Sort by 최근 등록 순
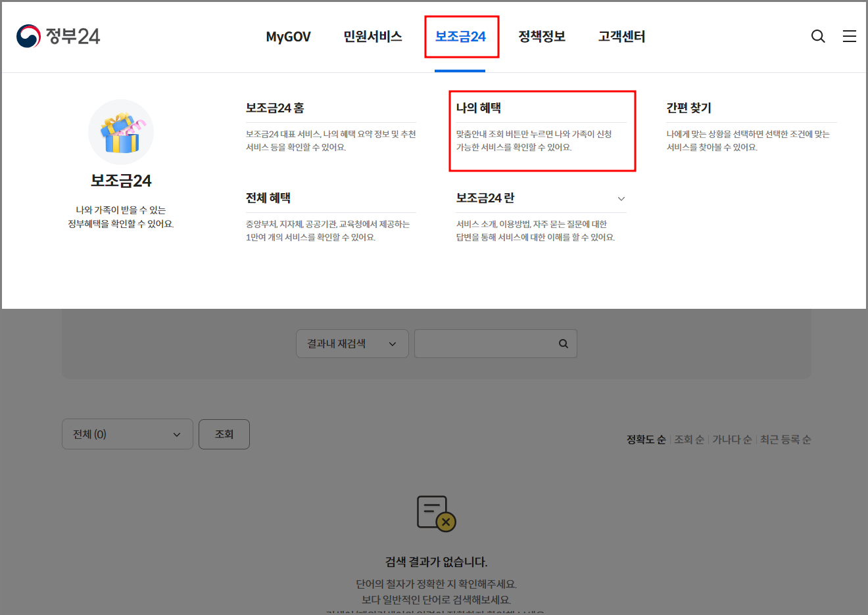This screenshot has height=615, width=868. 785,440
